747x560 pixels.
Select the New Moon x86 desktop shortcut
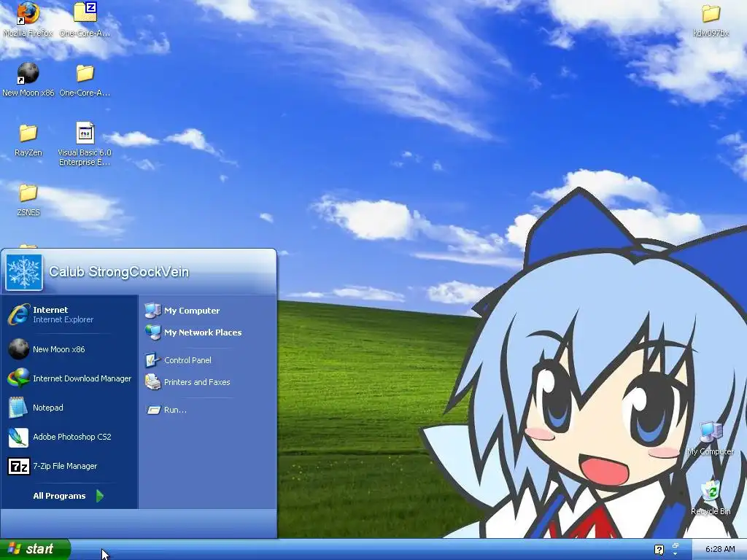[28, 80]
